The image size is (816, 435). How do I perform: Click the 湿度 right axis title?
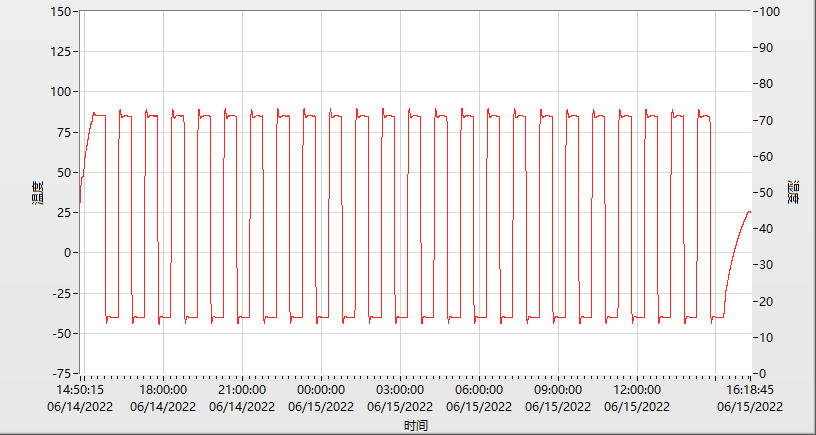[793, 192]
